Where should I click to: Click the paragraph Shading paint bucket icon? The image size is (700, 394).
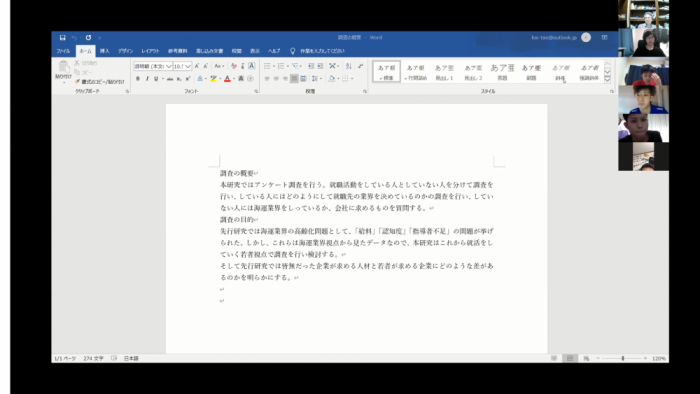tap(332, 79)
